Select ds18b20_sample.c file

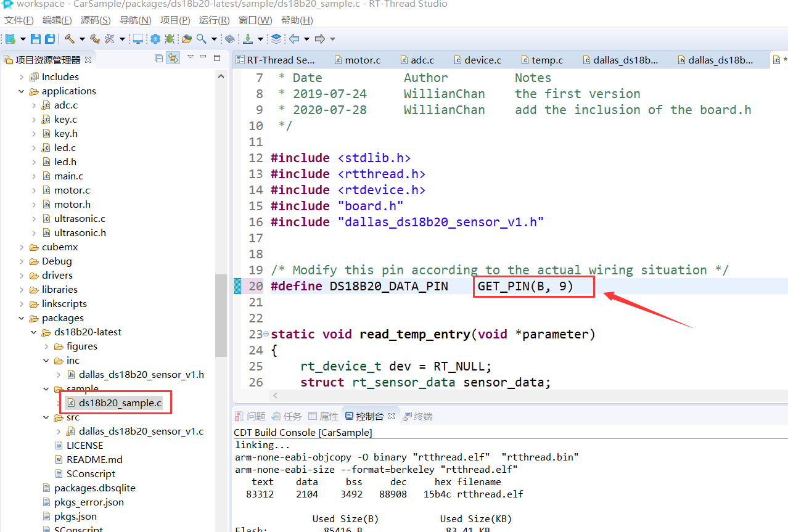[x=120, y=403]
